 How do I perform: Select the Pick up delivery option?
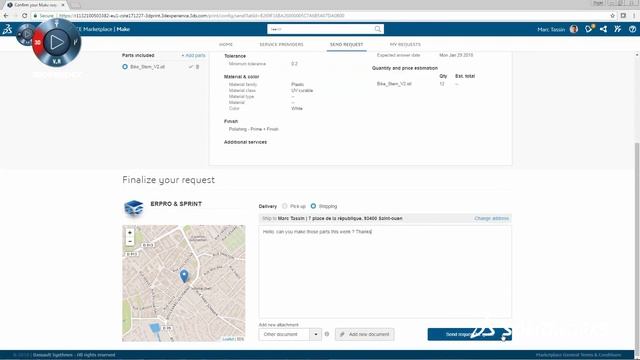point(284,206)
